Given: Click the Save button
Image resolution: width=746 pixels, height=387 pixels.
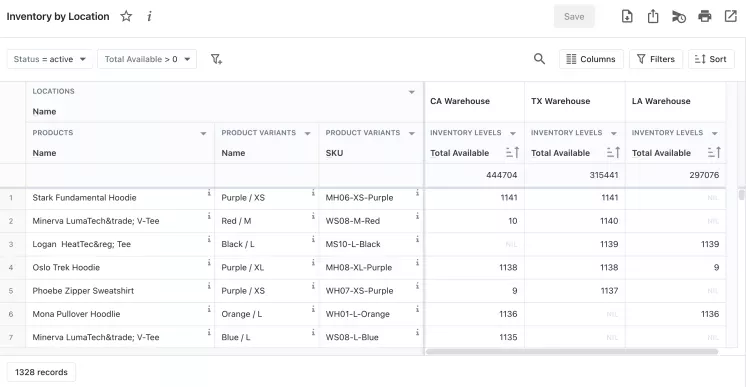Looking at the screenshot, I should click(x=574, y=16).
